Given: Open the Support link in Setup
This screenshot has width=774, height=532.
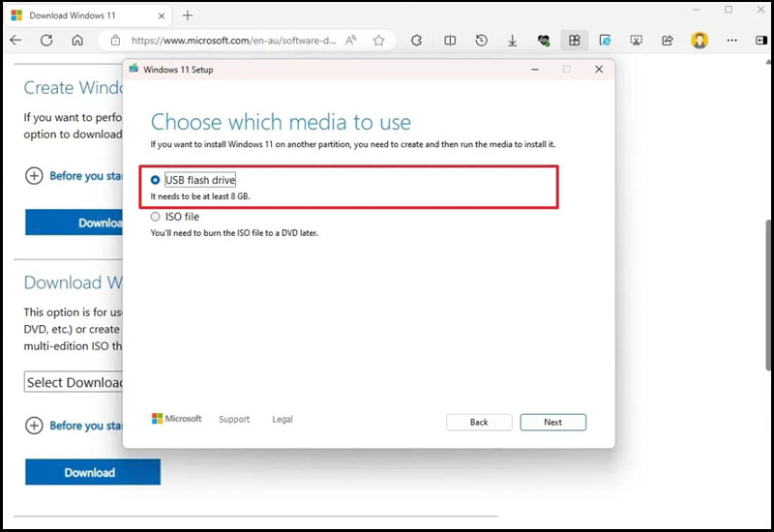Looking at the screenshot, I should (x=234, y=419).
